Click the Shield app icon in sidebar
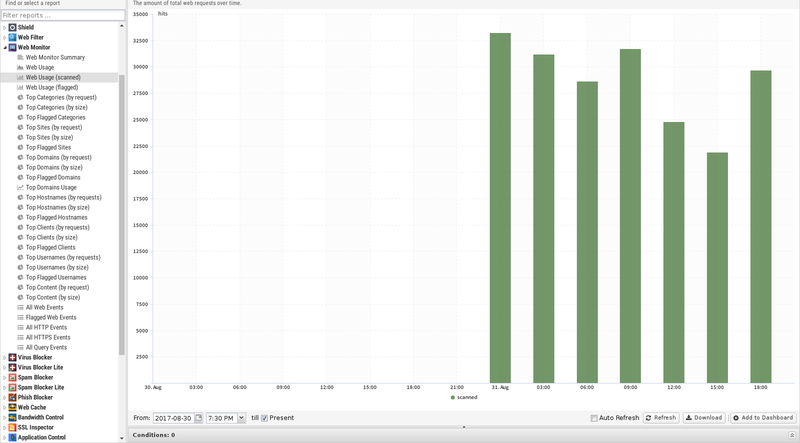 (x=12, y=27)
